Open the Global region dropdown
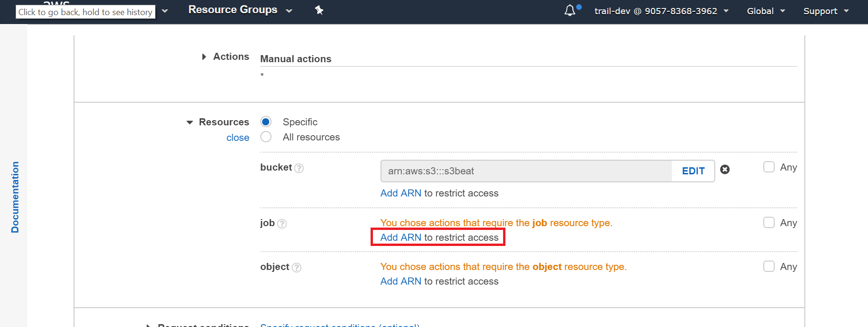Image resolution: width=868 pixels, height=327 pixels. pyautogui.click(x=765, y=11)
